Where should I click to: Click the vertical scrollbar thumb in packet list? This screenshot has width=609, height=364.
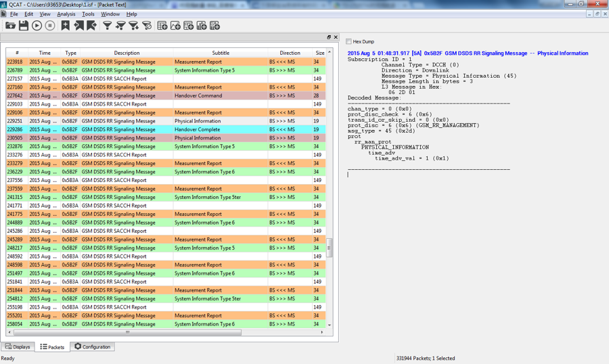pyautogui.click(x=330, y=248)
